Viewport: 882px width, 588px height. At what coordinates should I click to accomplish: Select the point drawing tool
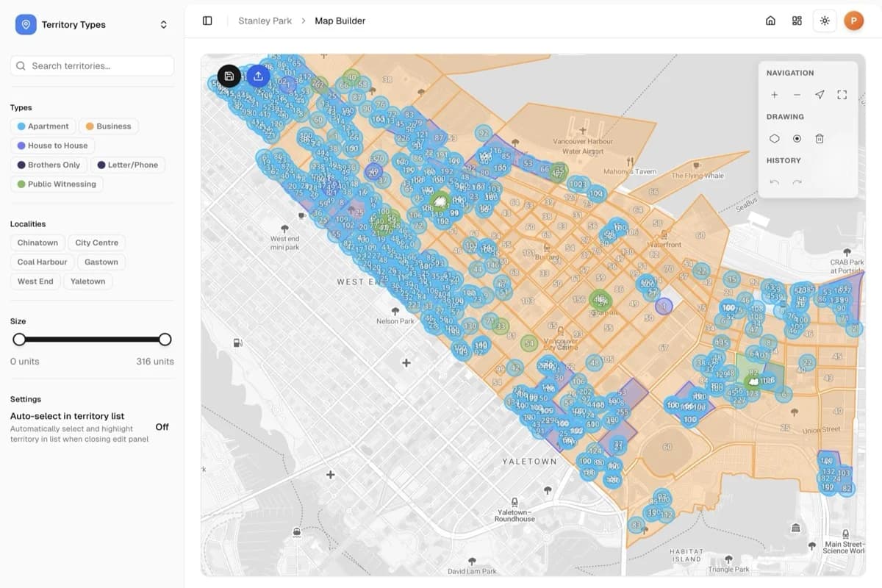tap(797, 138)
